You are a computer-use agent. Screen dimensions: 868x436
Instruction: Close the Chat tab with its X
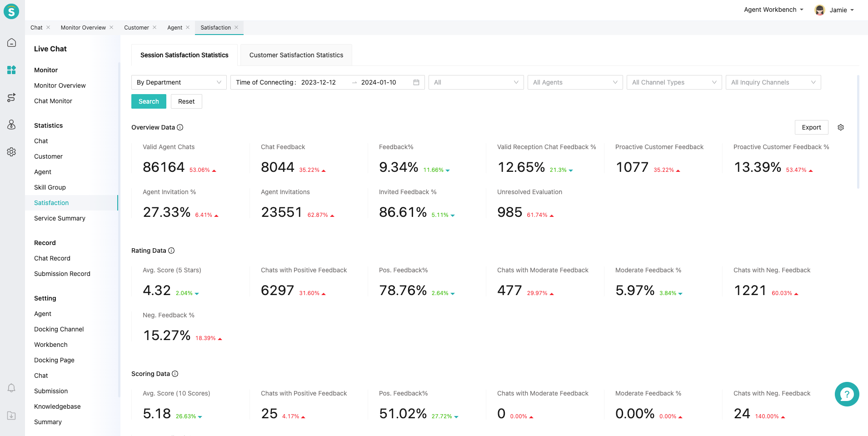(48, 27)
